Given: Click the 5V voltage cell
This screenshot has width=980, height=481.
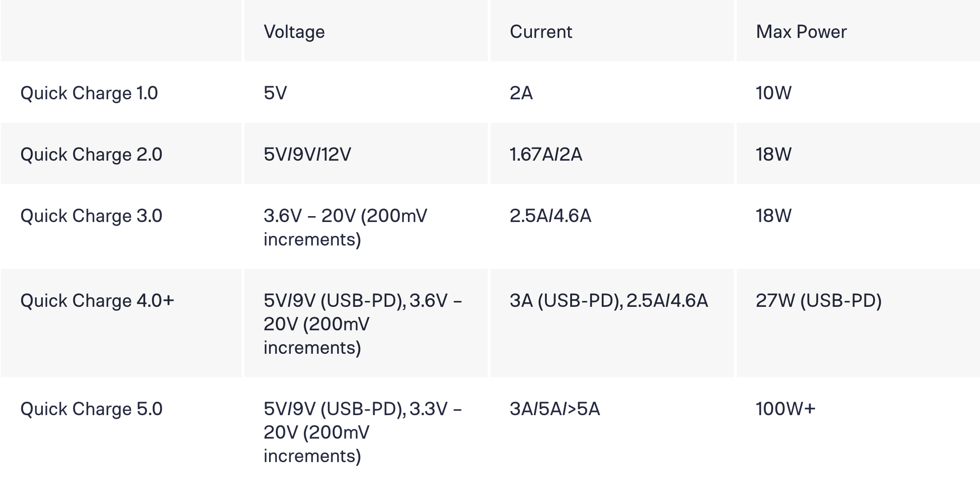Looking at the screenshot, I should (x=275, y=93).
